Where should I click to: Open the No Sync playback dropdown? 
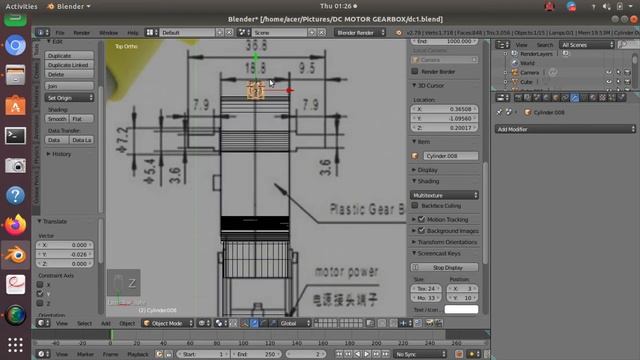(x=420, y=354)
